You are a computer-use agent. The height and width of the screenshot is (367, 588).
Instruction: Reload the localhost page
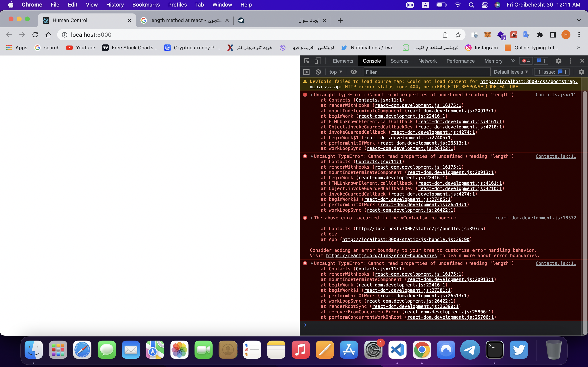tap(35, 35)
